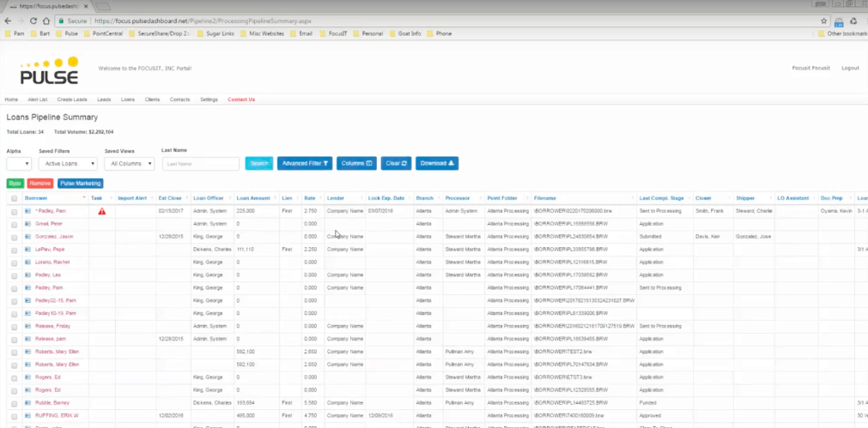Click the browser home icon
Screen dimensions: 868x428
tap(46, 21)
